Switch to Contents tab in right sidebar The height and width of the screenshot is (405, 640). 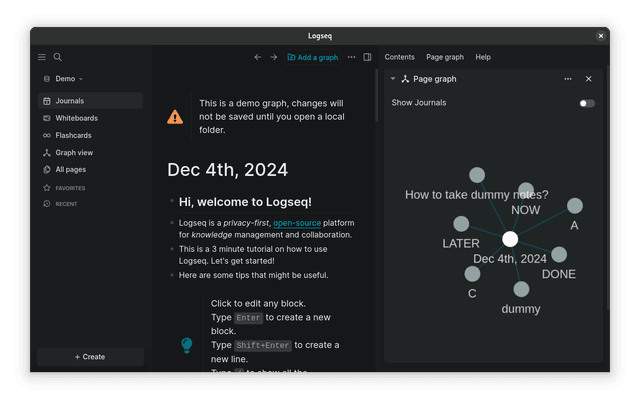click(399, 57)
